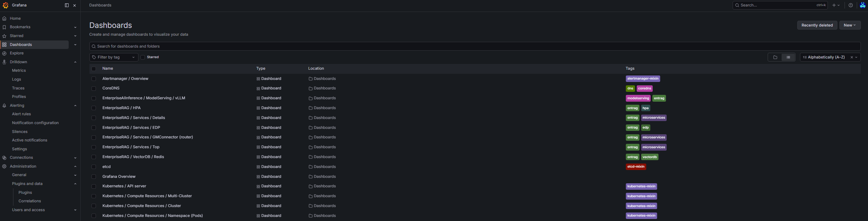The image size is (868, 221).
Task: Open the Filter by tag dropdown
Action: coord(114,57)
